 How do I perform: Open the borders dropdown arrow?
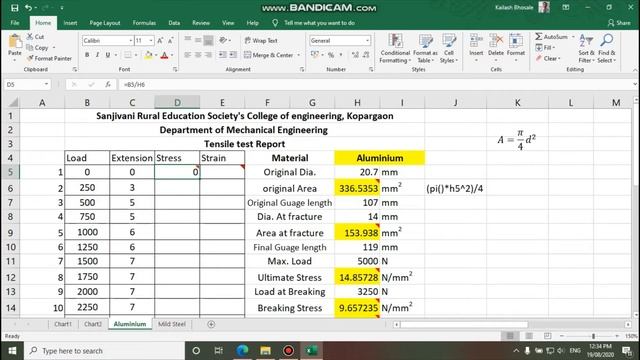click(x=136, y=55)
